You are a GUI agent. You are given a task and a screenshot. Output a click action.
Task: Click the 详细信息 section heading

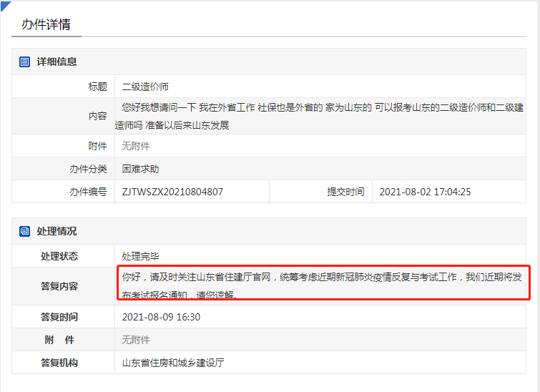(57, 62)
